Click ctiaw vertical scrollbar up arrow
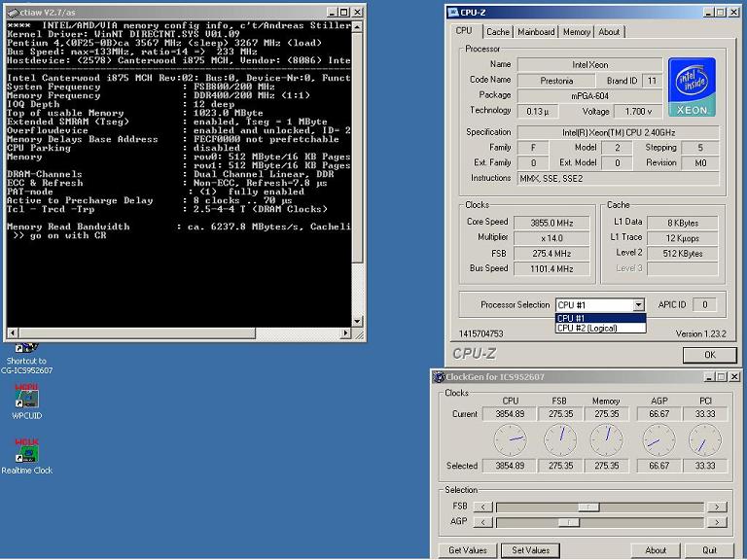This screenshot has width=747, height=560. click(357, 26)
